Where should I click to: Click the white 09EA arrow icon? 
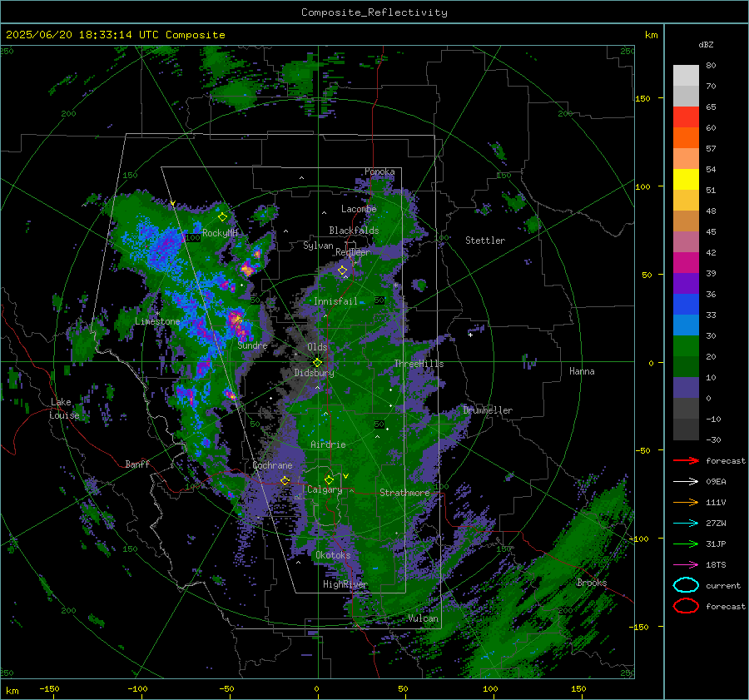[x=686, y=481]
